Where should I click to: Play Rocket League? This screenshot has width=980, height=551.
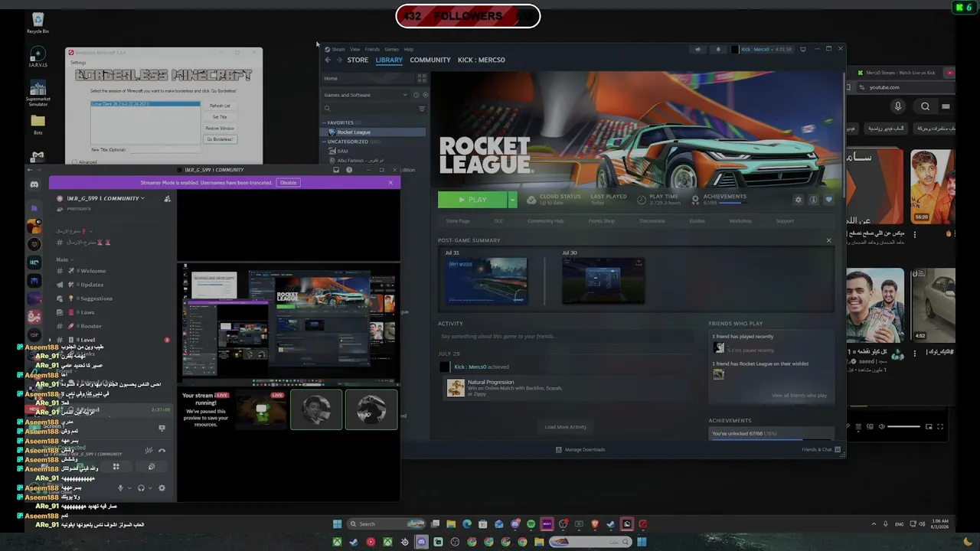point(472,200)
